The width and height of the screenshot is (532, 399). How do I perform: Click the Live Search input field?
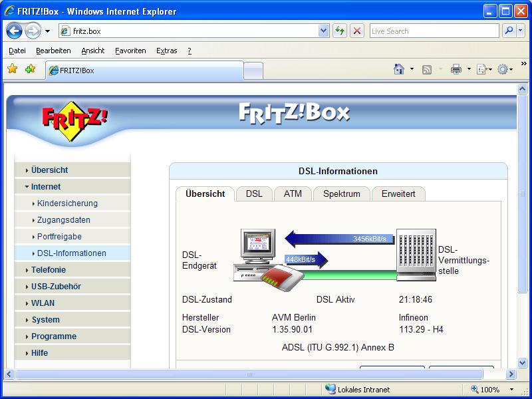click(x=432, y=31)
